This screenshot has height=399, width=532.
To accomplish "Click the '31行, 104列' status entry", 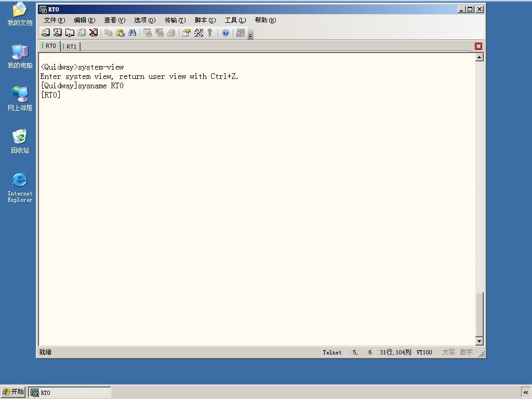I will [x=395, y=352].
